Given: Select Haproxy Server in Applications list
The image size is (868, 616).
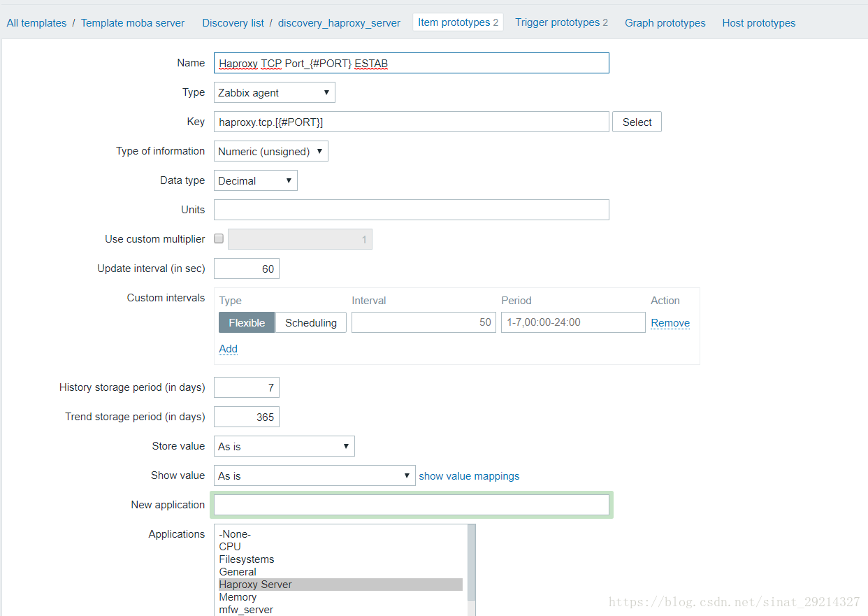Looking at the screenshot, I should (x=255, y=585).
